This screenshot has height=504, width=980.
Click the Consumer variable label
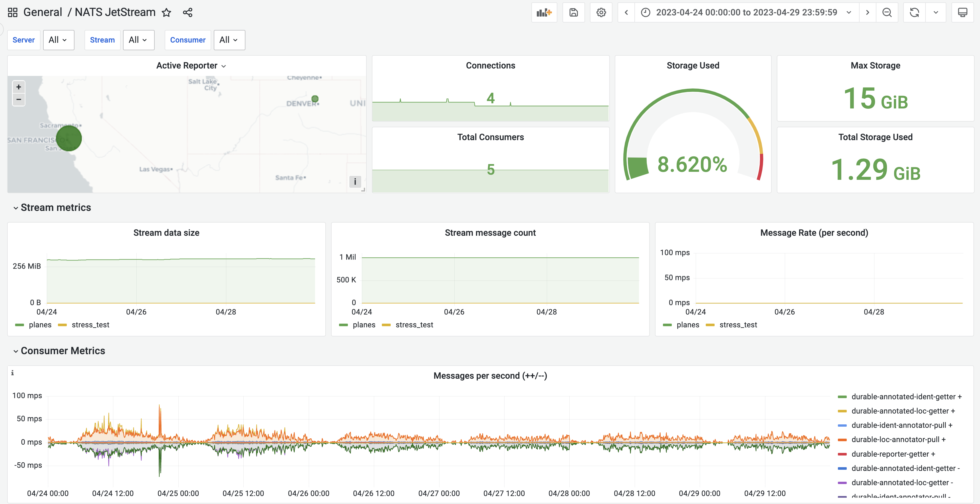click(x=187, y=40)
